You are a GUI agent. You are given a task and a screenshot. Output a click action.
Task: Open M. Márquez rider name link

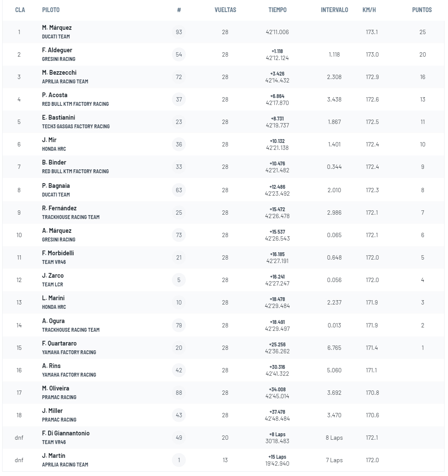pyautogui.click(x=57, y=28)
